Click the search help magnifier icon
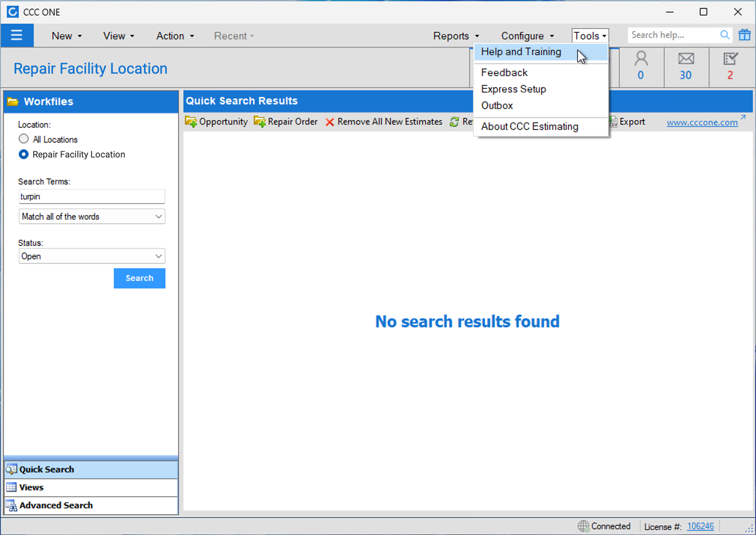This screenshot has width=756, height=535. [725, 35]
